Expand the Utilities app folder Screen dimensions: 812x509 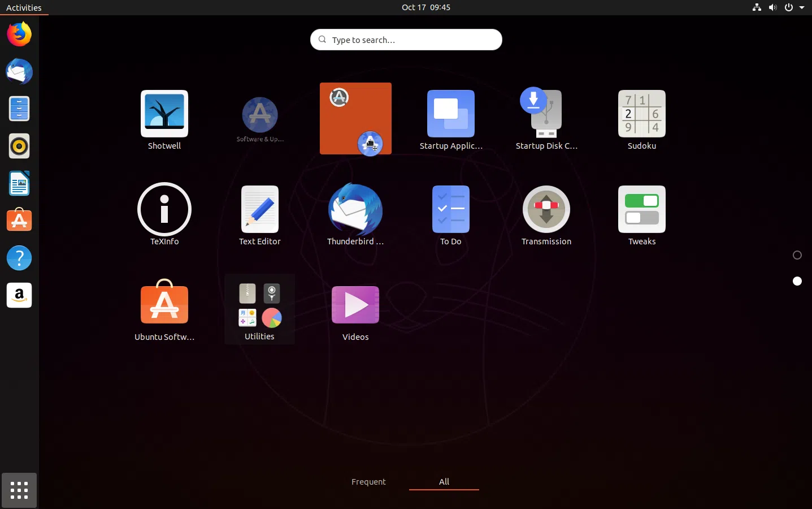tap(259, 308)
